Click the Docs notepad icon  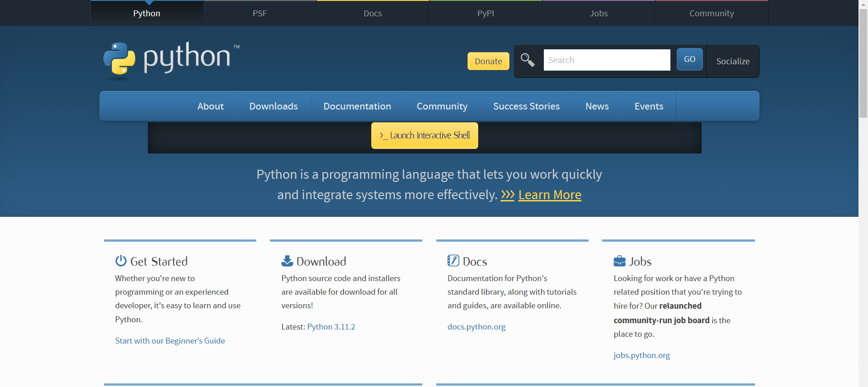pos(453,261)
